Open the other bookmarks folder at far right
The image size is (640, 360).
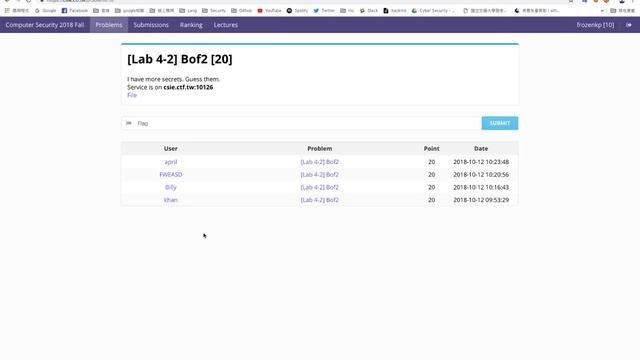click(622, 11)
